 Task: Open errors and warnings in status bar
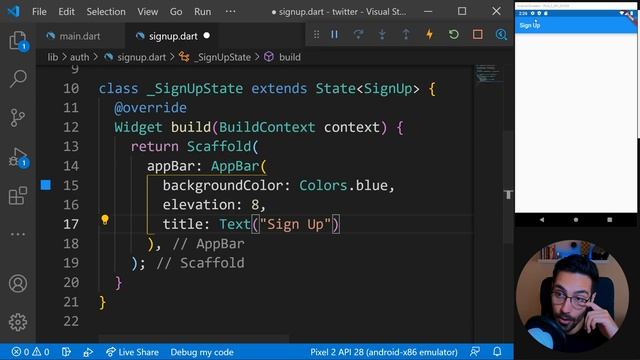click(31, 352)
